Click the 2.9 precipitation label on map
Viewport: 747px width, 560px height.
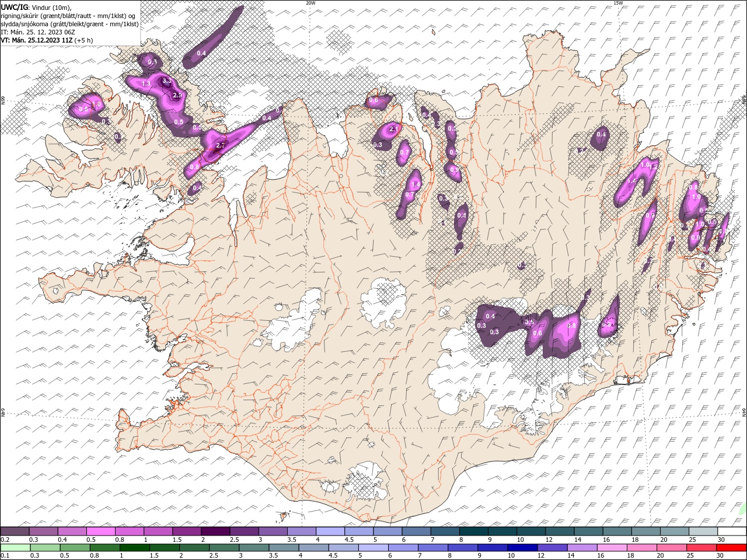(x=178, y=94)
